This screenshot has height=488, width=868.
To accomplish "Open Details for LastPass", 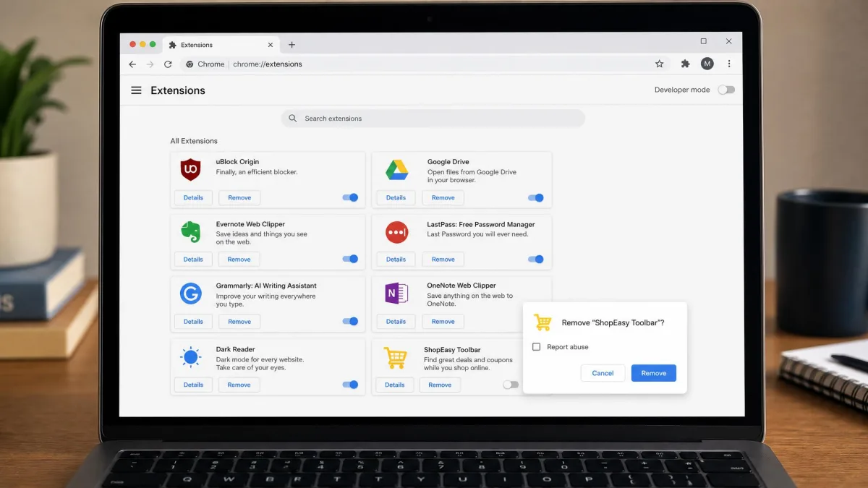I will click(396, 259).
